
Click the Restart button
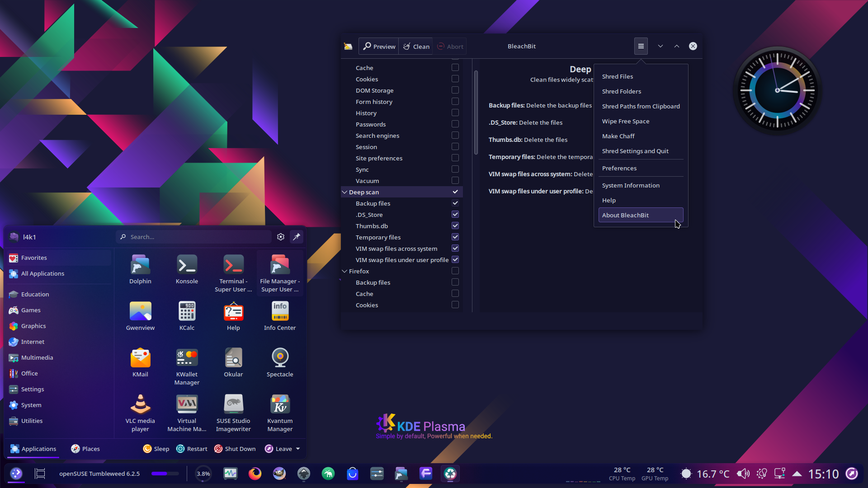pyautogui.click(x=192, y=449)
